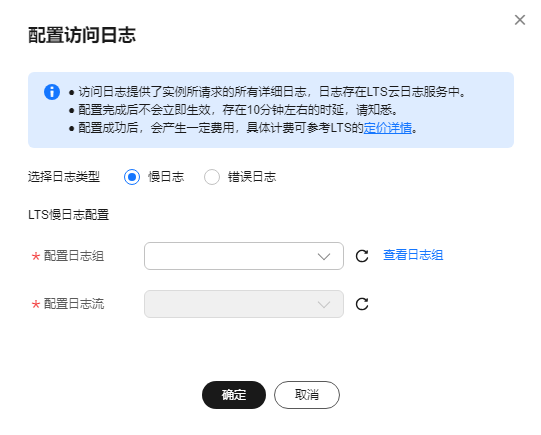Cancel with the 取消 button

[x=307, y=395]
